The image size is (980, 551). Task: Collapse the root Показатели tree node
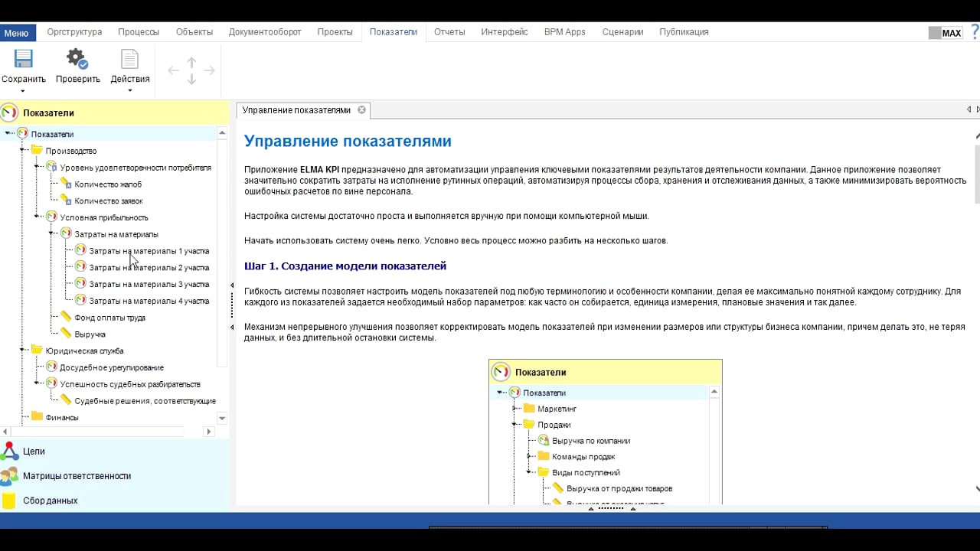(8, 134)
